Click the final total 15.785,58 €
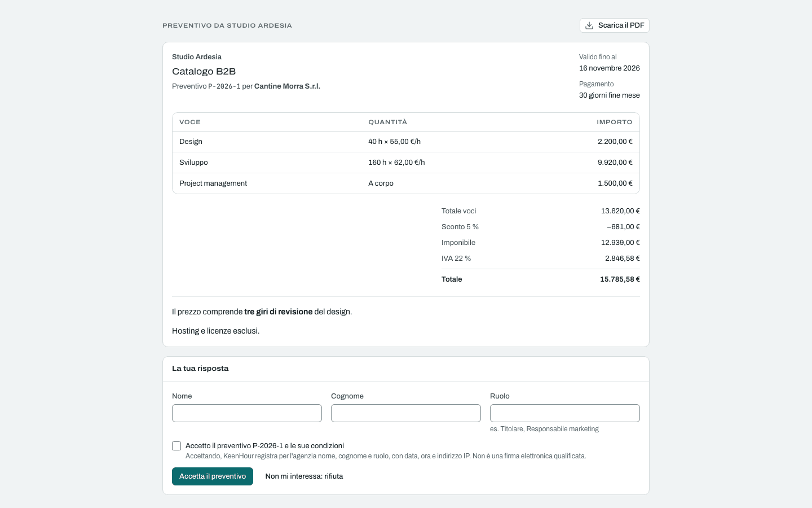The image size is (812, 508). [620, 279]
